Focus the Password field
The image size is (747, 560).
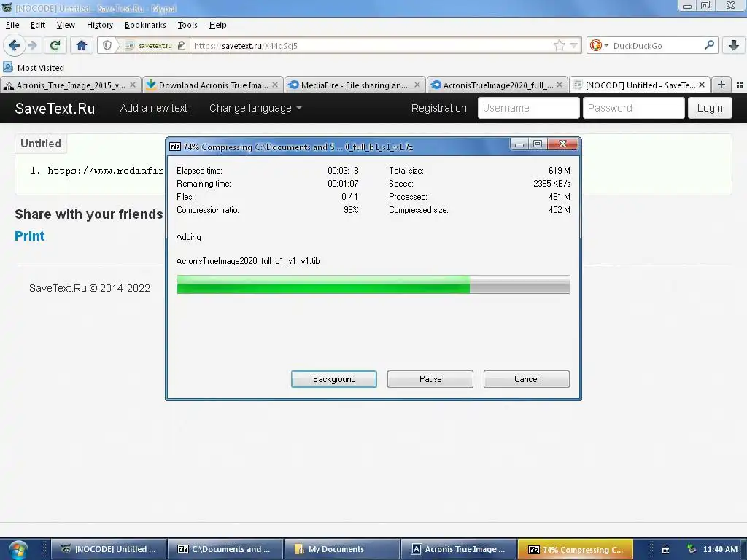pyautogui.click(x=634, y=108)
